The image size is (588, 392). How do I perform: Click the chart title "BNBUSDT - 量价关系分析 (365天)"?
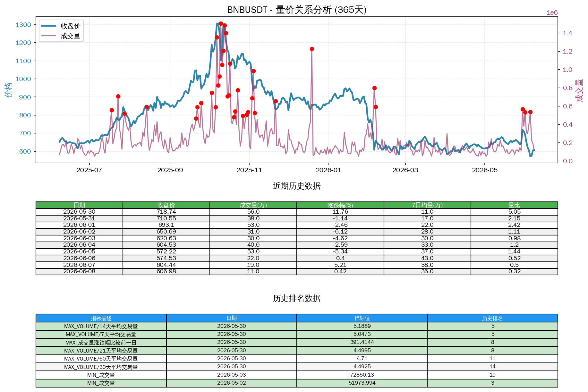pyautogui.click(x=297, y=10)
